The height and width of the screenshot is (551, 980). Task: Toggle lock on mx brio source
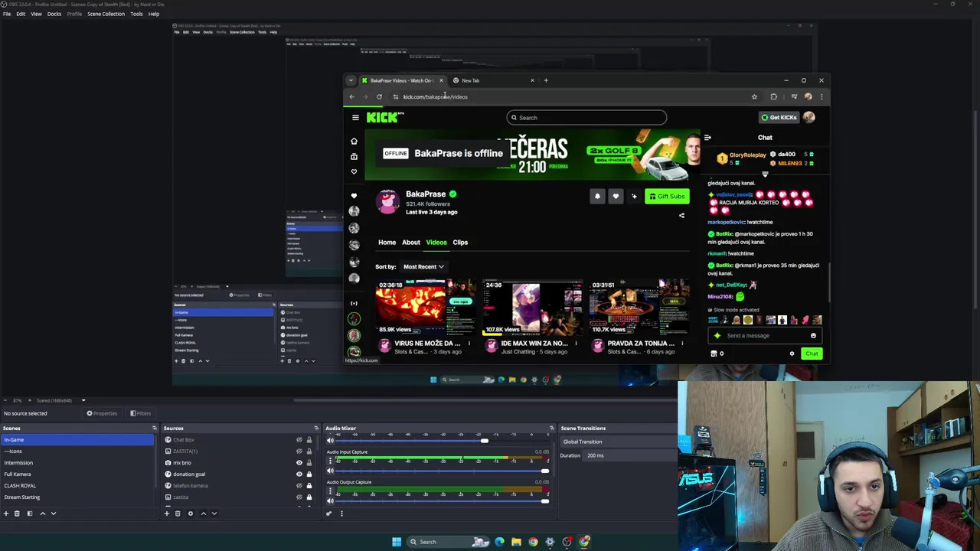[309, 463]
